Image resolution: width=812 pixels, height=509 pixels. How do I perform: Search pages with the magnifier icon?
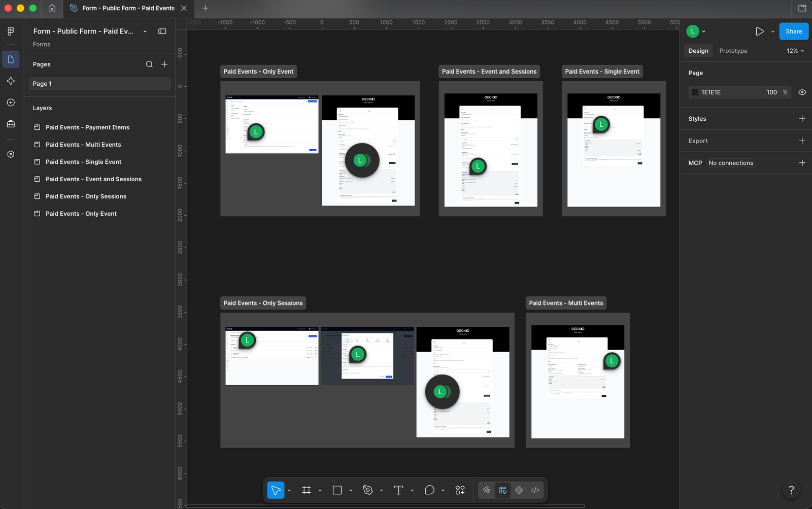coord(149,64)
